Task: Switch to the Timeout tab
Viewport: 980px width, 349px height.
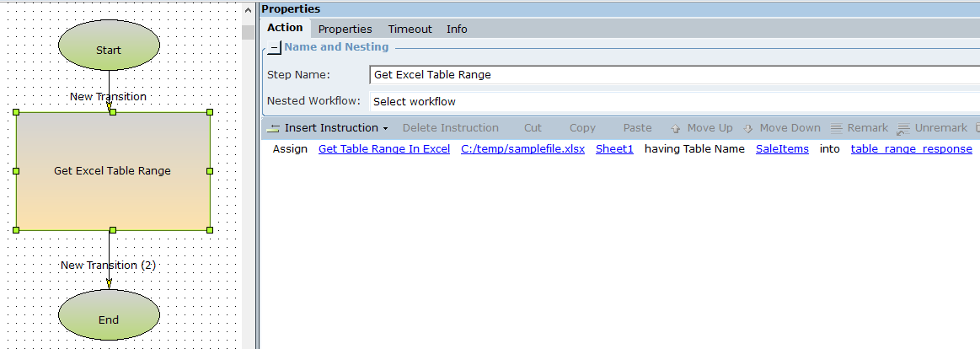Action: (x=410, y=29)
